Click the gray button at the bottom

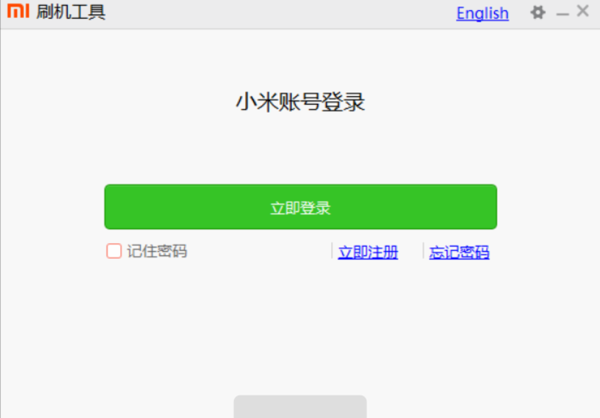(x=300, y=407)
